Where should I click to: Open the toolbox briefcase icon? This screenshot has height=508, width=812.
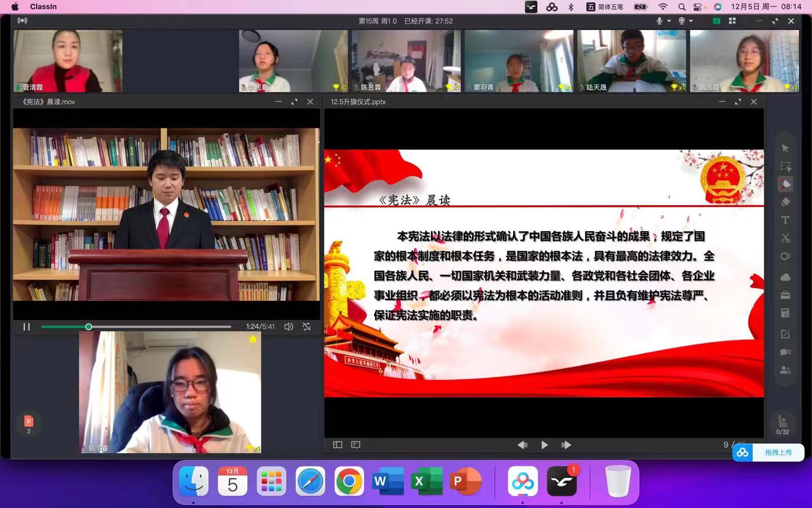coord(785,295)
